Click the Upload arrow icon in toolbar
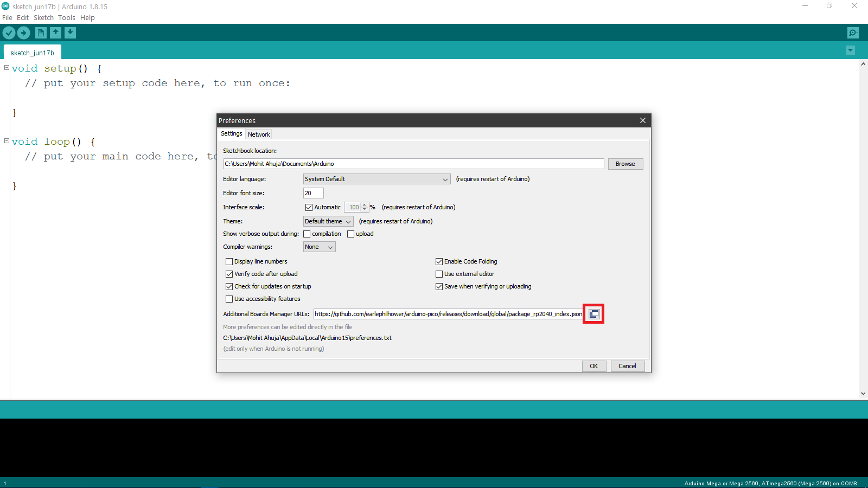868x488 pixels. coord(23,33)
